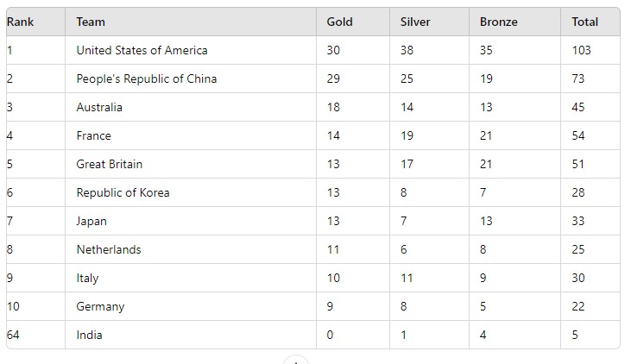
Task: Select the Great Britain team cell
Action: 110,164
